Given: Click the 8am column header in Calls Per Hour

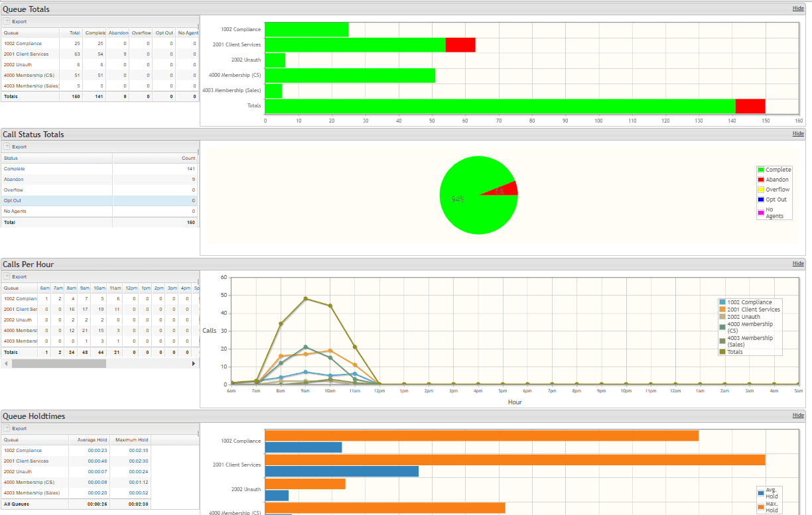Looking at the screenshot, I should (72, 288).
